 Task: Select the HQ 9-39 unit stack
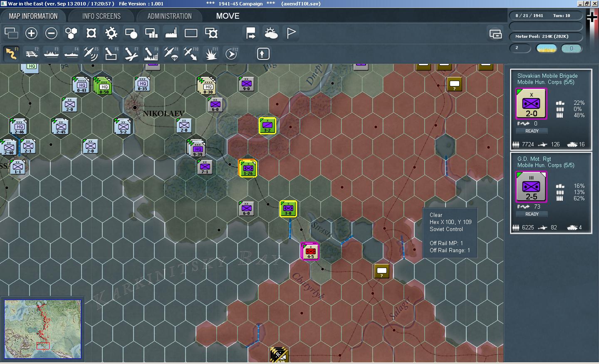[197, 149]
